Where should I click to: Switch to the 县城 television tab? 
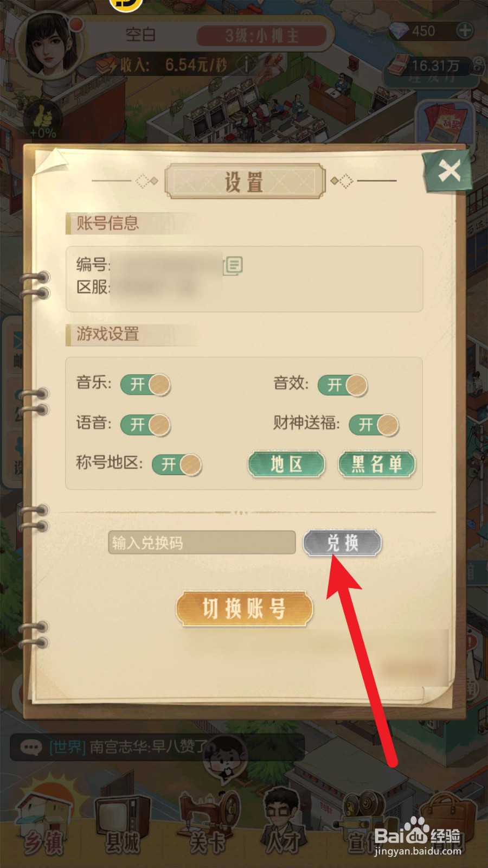(x=123, y=825)
